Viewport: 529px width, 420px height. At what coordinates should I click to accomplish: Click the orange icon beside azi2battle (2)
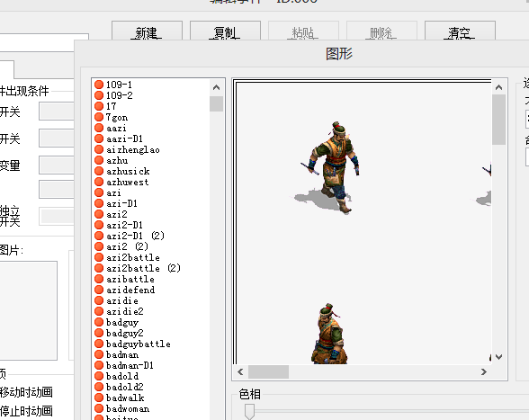pyautogui.click(x=99, y=268)
